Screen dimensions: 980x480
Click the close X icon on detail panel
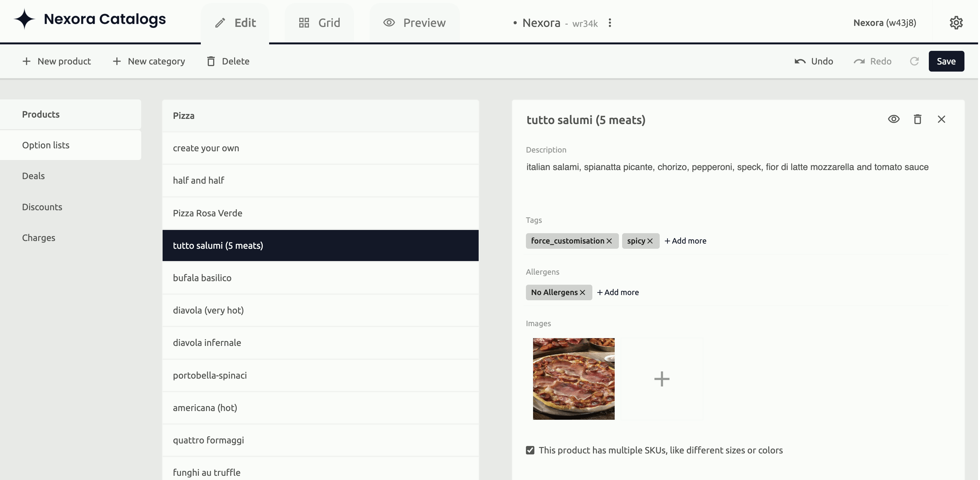[x=940, y=119]
